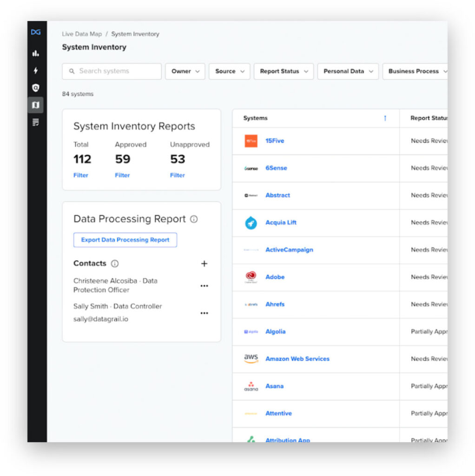
Task: Toggle sort arrow in Systems column
Action: pos(385,119)
